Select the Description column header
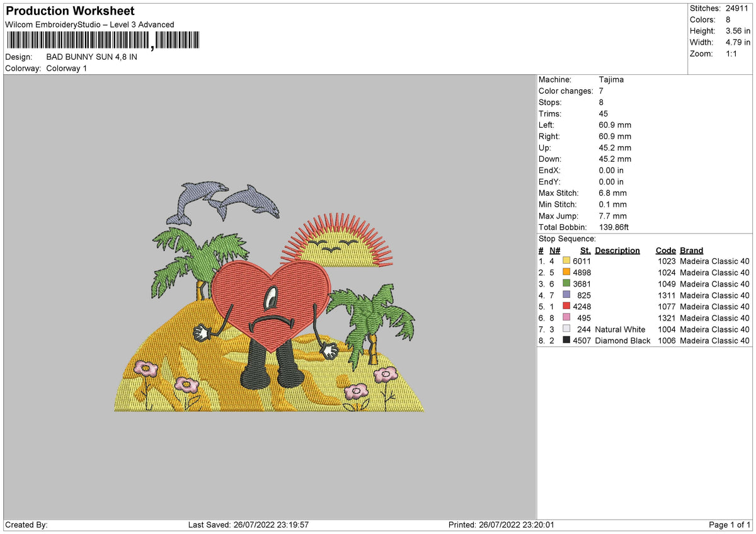 pyautogui.click(x=617, y=250)
